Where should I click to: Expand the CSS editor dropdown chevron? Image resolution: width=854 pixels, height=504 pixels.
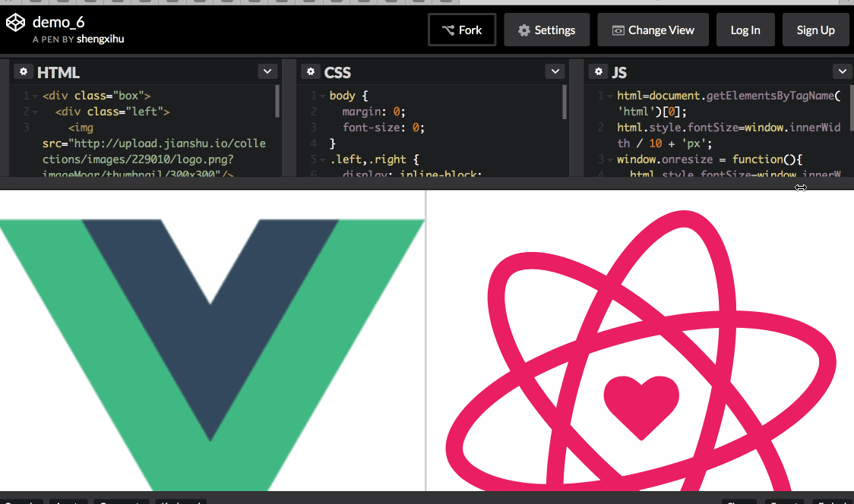(x=555, y=71)
